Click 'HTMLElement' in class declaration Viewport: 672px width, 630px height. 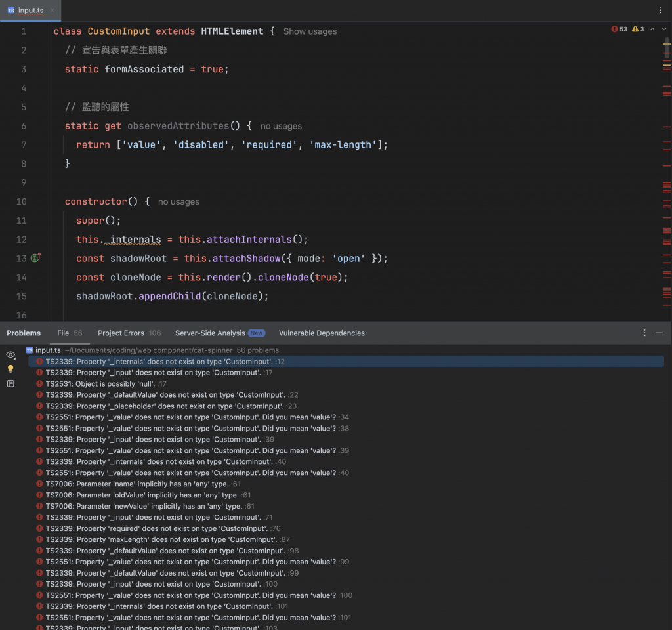232,31
